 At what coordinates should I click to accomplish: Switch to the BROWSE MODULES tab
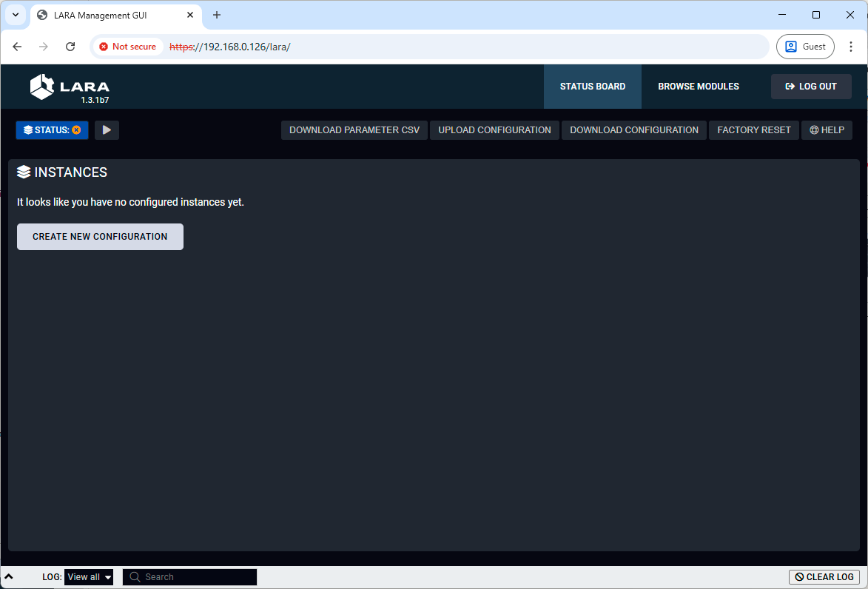699,87
